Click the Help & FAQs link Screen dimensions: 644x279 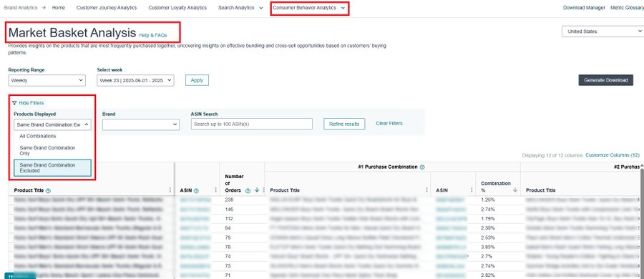153,35
